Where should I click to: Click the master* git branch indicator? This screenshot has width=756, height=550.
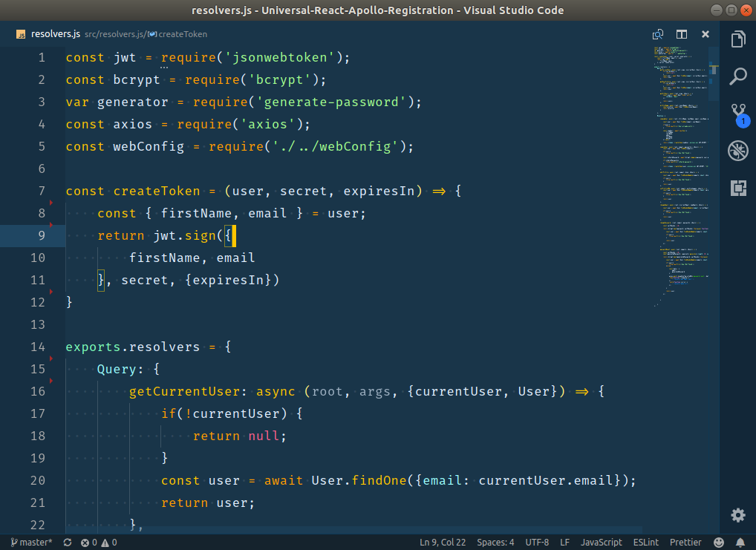(31, 543)
